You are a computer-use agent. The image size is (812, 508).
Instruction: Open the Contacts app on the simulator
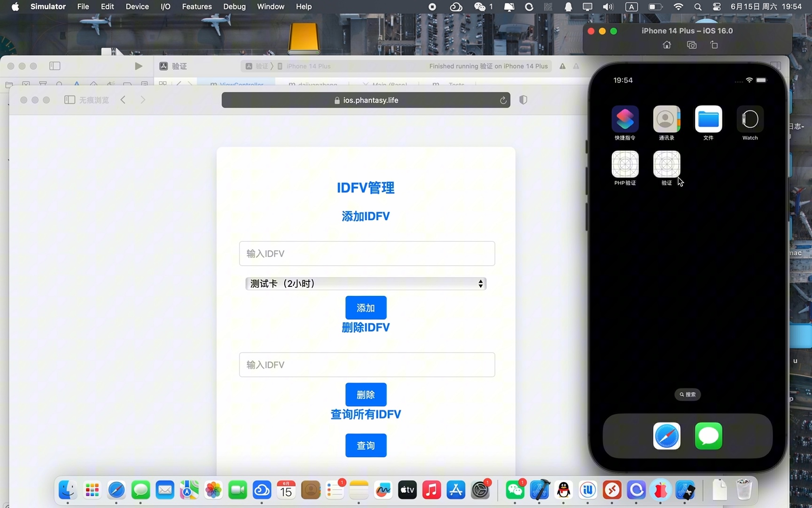[666, 119]
